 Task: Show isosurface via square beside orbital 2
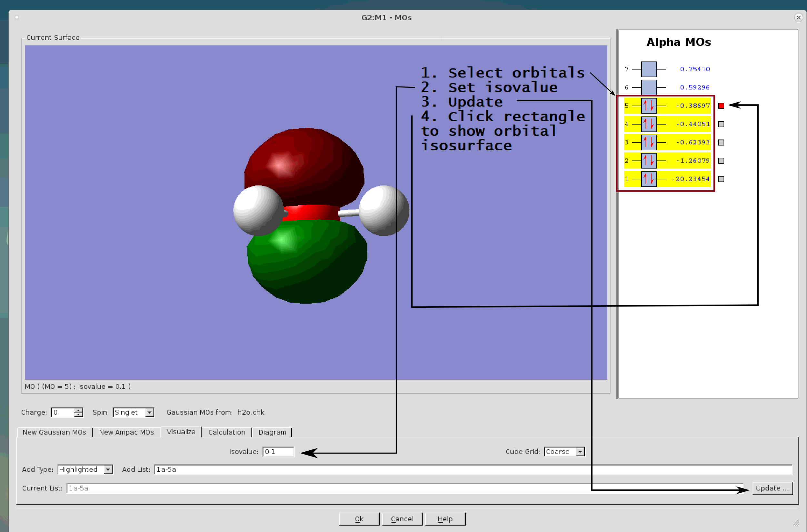click(x=721, y=161)
